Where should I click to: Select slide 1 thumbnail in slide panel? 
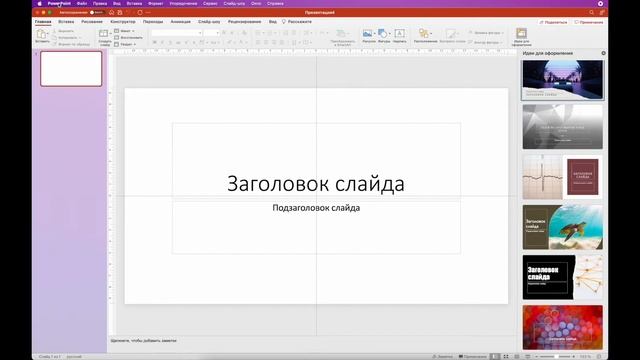point(71,69)
